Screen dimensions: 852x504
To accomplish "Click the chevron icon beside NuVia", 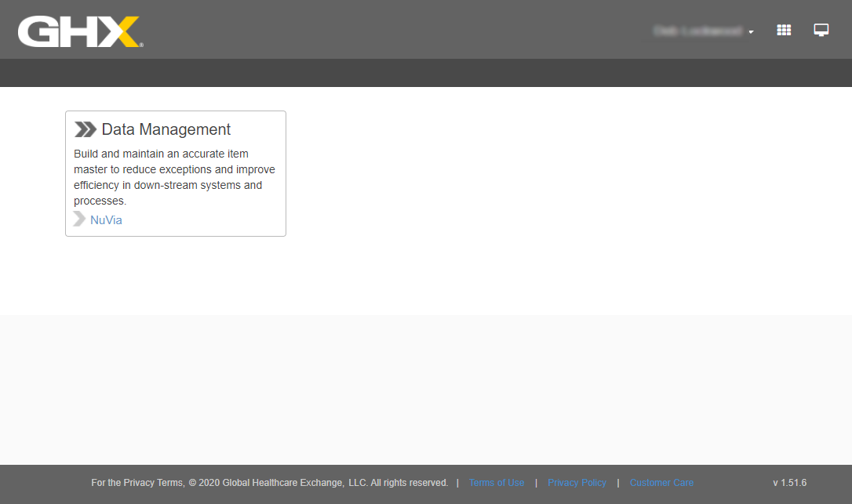I will click(79, 219).
